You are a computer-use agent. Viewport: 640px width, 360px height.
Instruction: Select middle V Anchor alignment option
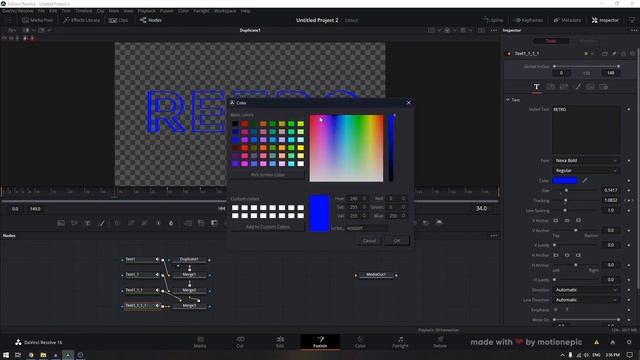(567, 220)
